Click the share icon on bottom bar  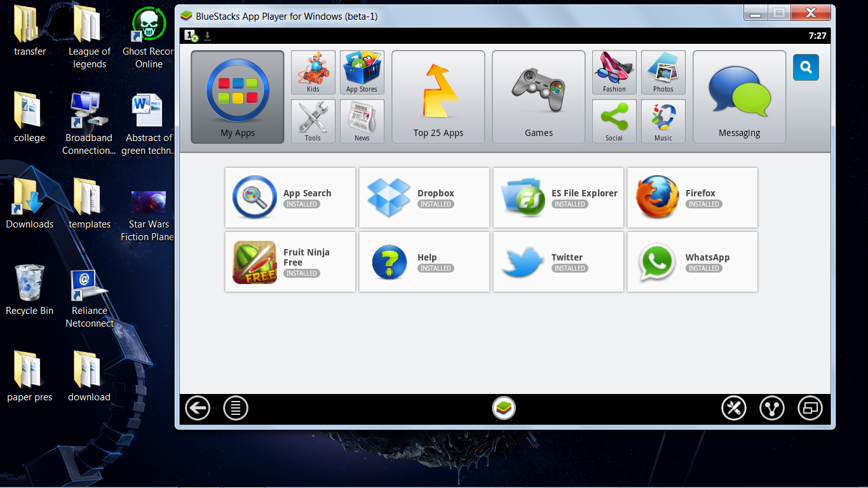pos(772,408)
